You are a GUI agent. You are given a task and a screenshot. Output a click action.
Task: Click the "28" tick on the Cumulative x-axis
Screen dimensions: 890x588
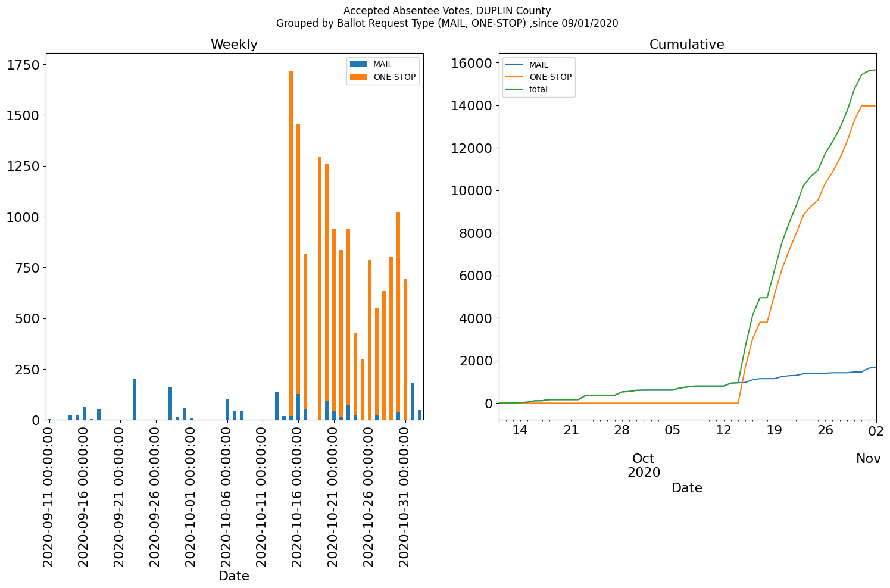click(622, 430)
